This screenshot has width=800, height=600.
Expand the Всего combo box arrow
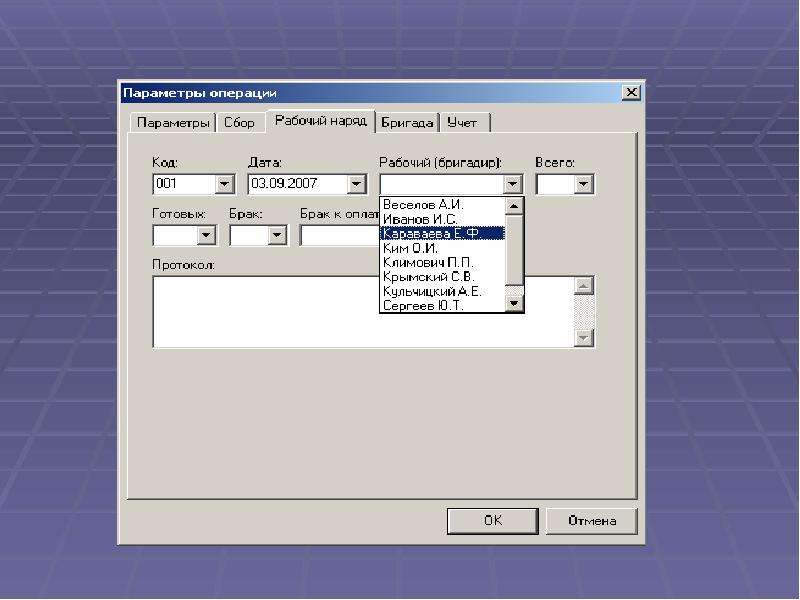pyautogui.click(x=583, y=184)
